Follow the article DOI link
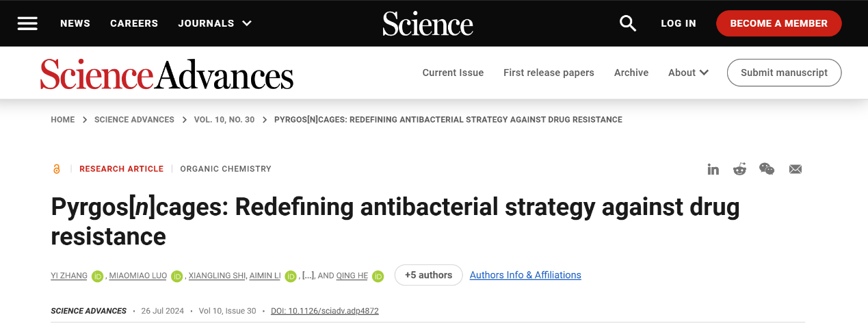This screenshot has width=868, height=328. (x=324, y=311)
